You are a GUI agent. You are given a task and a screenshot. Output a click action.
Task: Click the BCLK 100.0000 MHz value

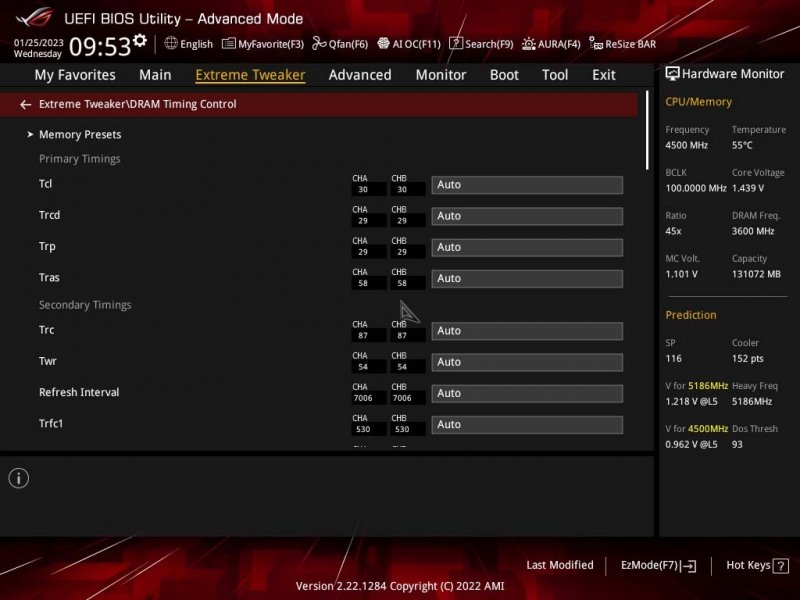point(696,188)
